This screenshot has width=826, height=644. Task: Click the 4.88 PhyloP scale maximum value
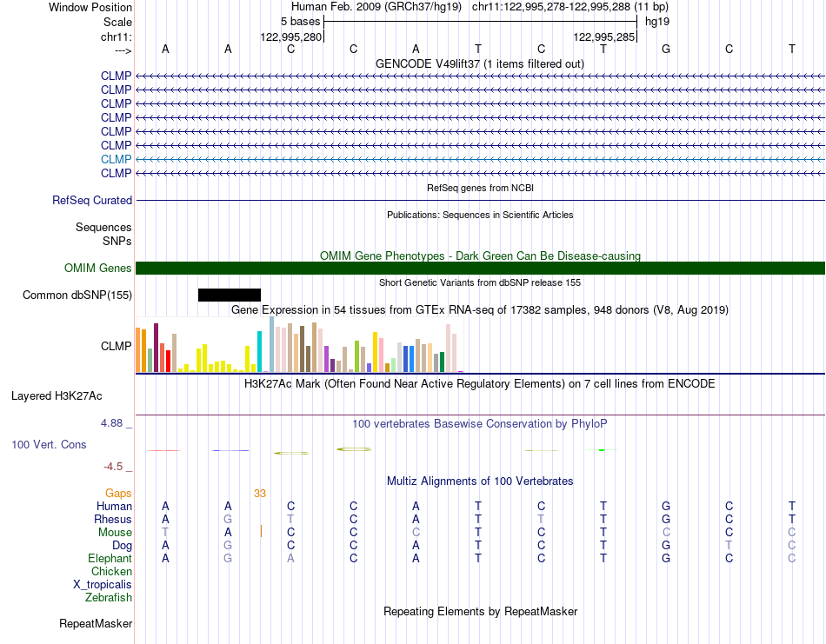coord(111,423)
